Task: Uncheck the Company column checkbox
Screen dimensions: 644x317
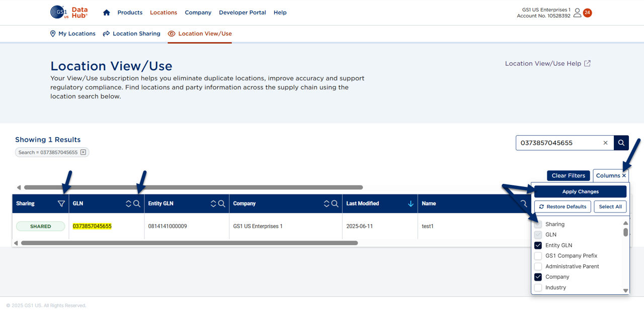Action: (538, 277)
